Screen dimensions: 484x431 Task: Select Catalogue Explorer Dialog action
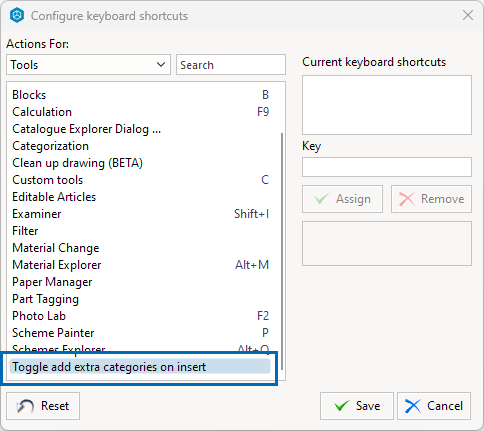[140, 129]
